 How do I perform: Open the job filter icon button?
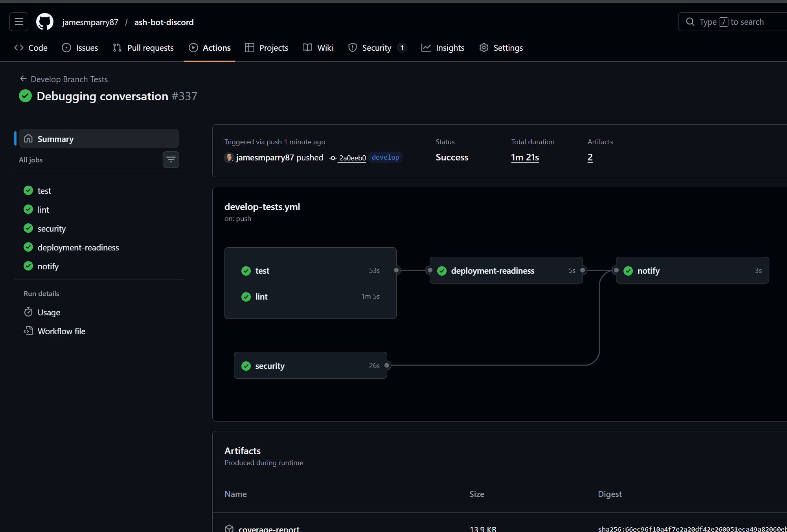[x=171, y=160]
